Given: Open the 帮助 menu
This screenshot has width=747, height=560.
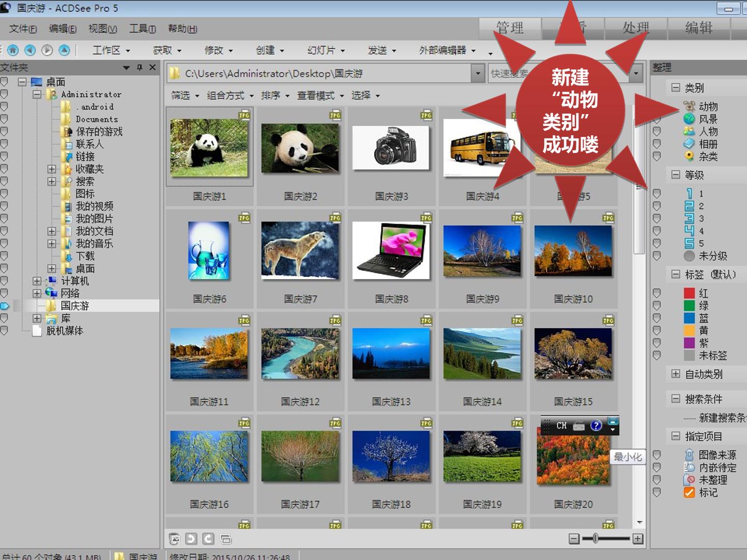Looking at the screenshot, I should click(183, 29).
